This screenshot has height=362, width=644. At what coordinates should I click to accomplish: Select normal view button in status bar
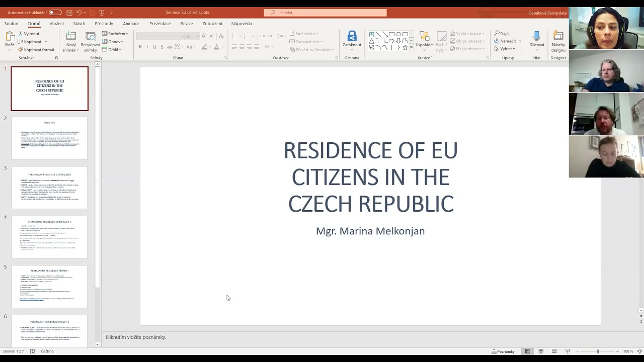click(x=527, y=351)
